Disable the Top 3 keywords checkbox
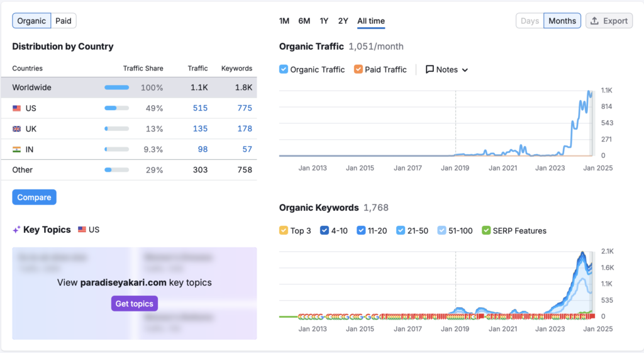This screenshot has width=644, height=353. tap(284, 231)
